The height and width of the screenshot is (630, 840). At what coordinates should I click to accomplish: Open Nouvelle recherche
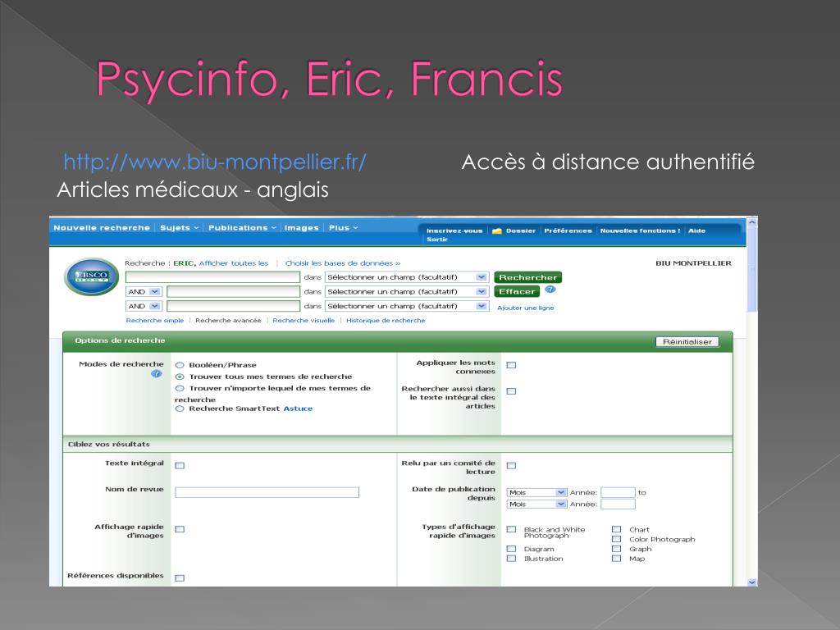(x=102, y=228)
